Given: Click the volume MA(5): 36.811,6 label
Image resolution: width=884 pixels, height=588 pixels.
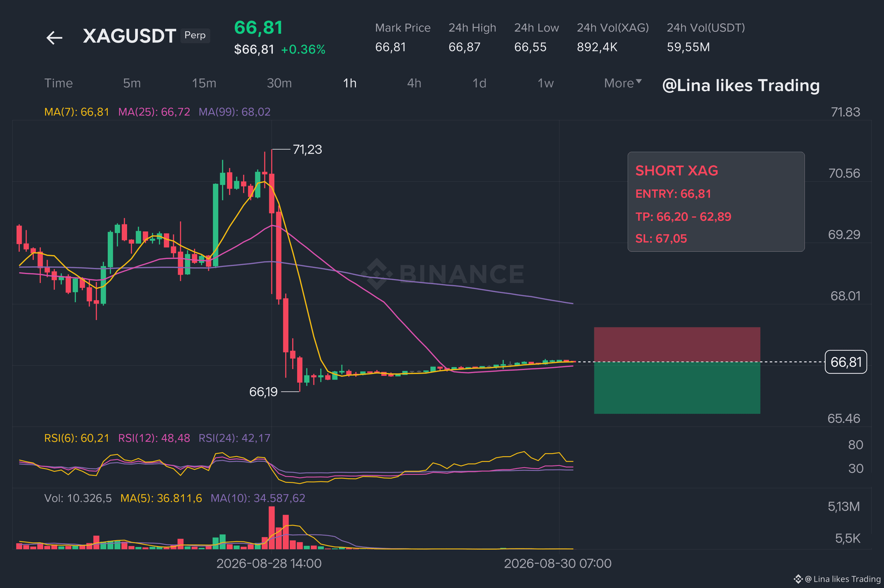Looking at the screenshot, I should tap(161, 498).
